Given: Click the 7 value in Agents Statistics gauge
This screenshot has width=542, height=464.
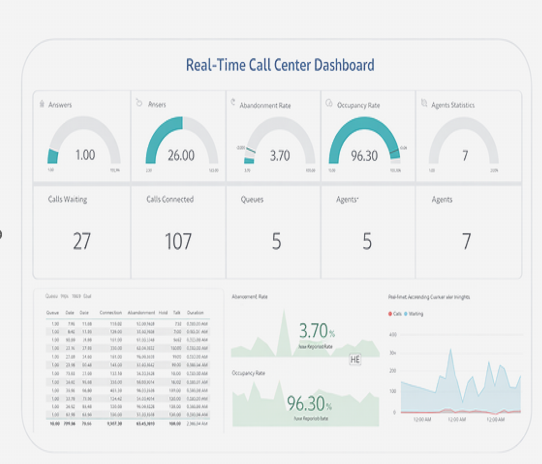Looking at the screenshot, I should click(x=465, y=156).
